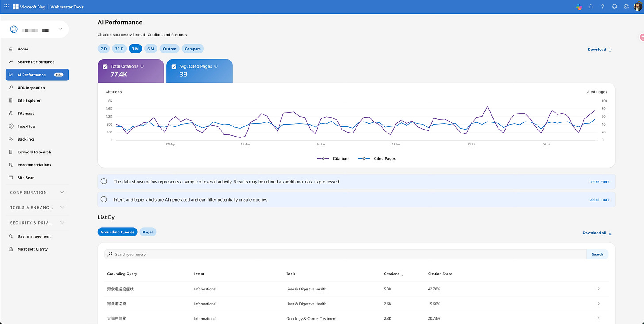
Task: Open AI Performance in sidebar
Action: [37, 75]
